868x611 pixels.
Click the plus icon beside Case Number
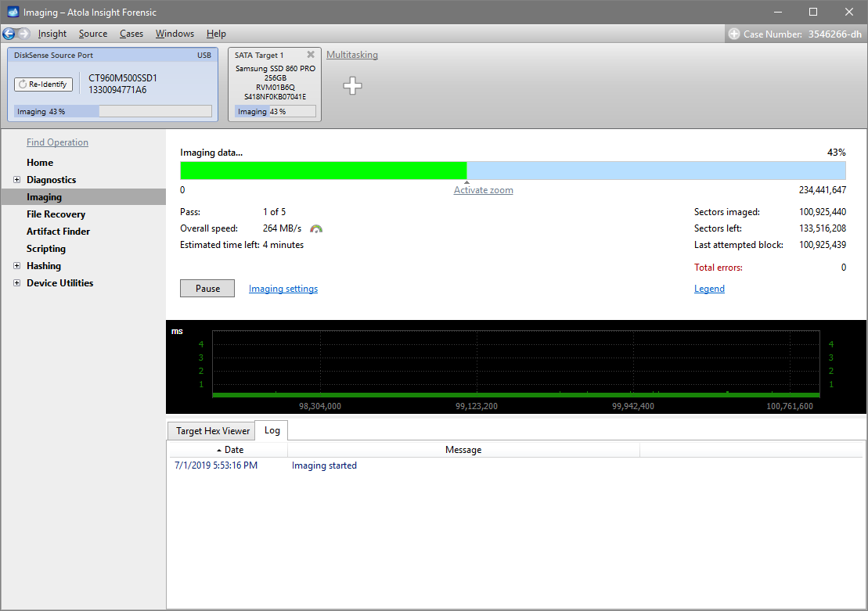coord(734,34)
